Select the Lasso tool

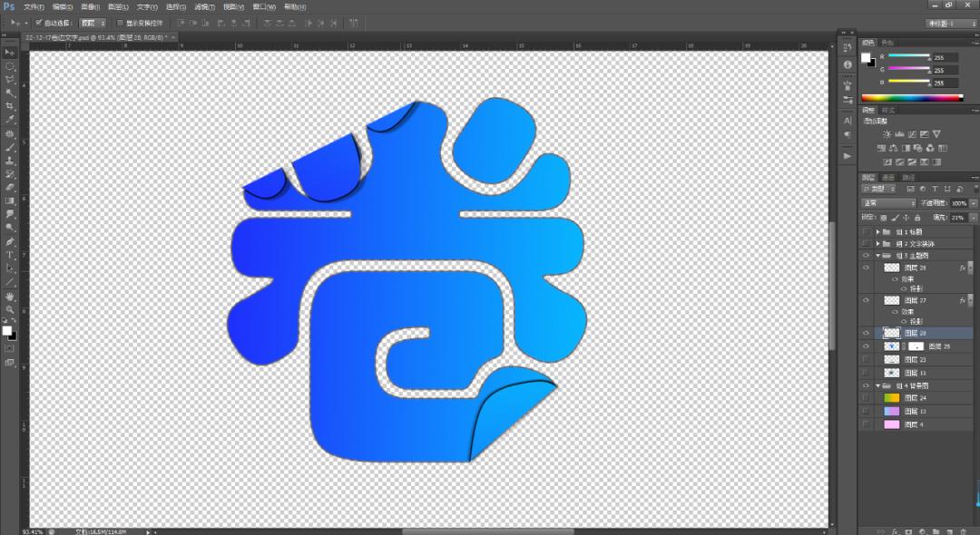(9, 80)
